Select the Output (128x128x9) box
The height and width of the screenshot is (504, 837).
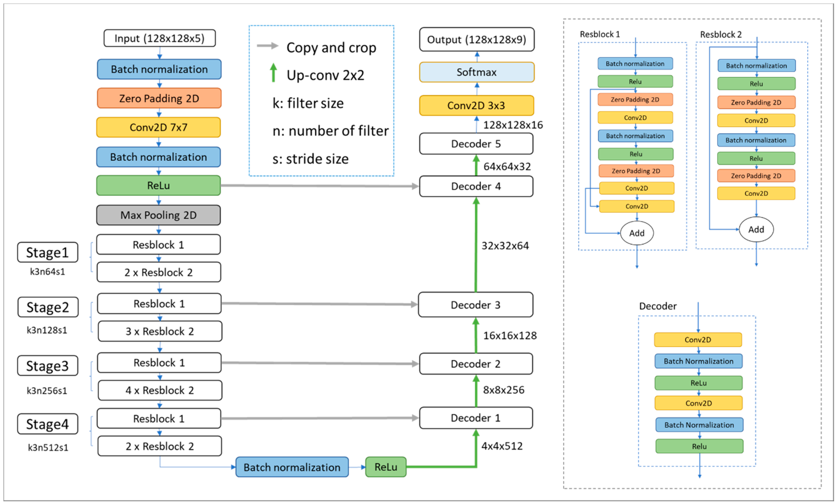[x=477, y=39]
